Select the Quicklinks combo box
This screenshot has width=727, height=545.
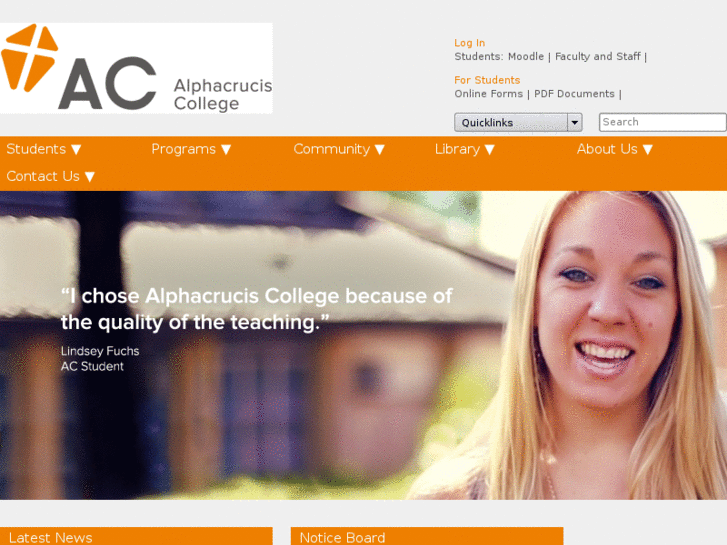pos(518,122)
